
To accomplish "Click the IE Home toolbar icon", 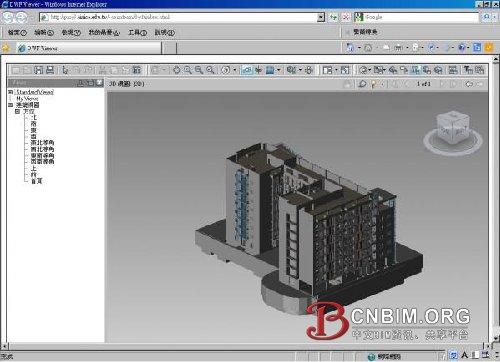I will click(x=350, y=48).
